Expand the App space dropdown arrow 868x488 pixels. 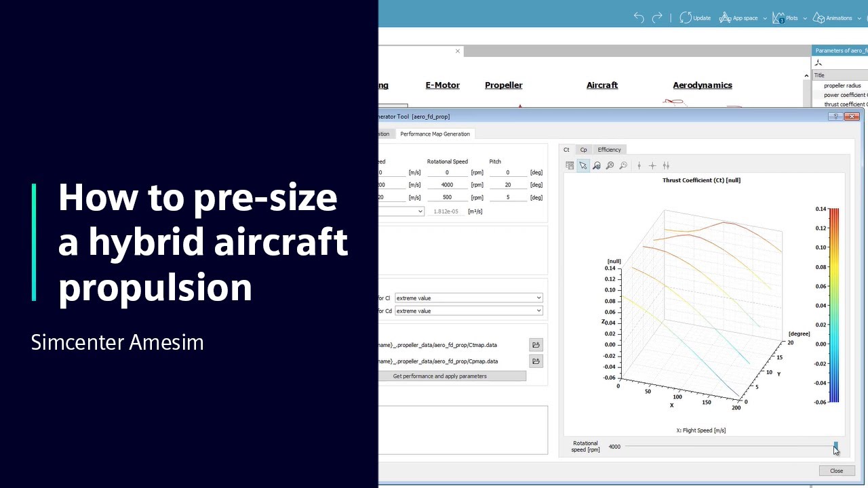(765, 18)
